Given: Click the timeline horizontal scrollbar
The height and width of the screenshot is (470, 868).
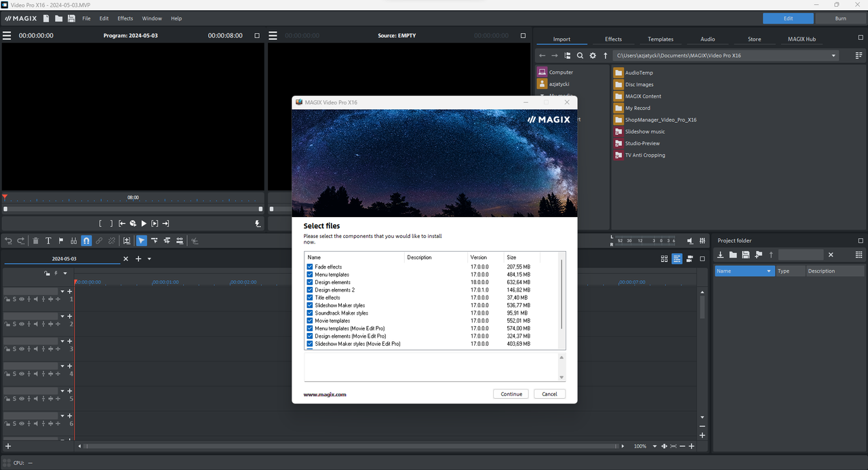Looking at the screenshot, I should click(x=351, y=446).
